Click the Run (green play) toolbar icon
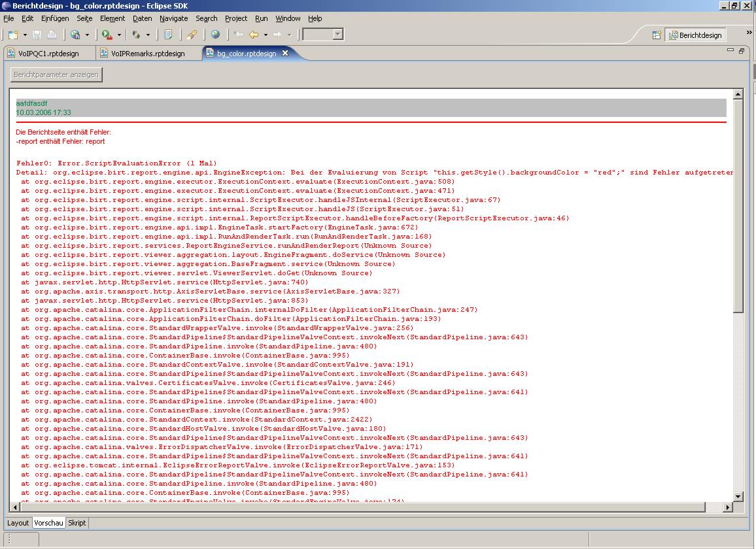 pyautogui.click(x=106, y=35)
